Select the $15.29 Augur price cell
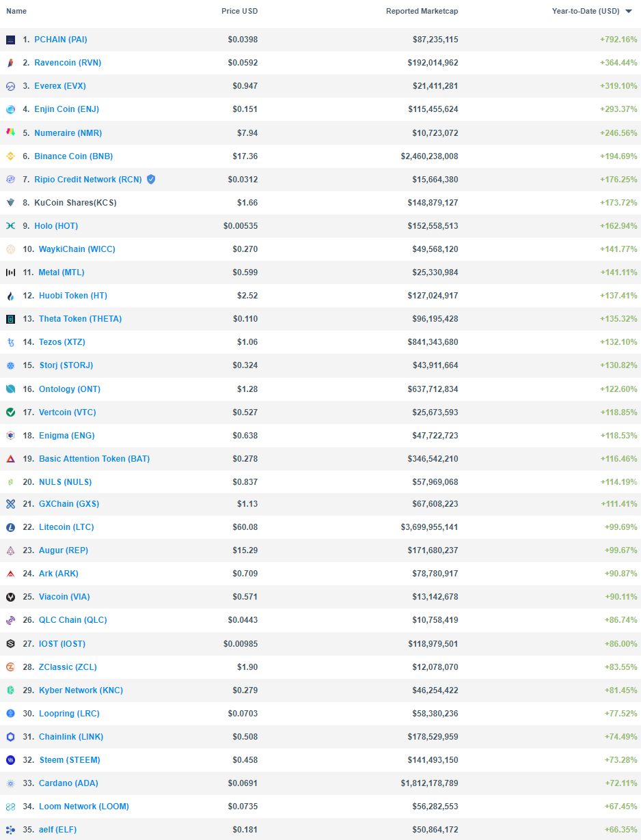Image resolution: width=641 pixels, height=840 pixels. tap(245, 550)
